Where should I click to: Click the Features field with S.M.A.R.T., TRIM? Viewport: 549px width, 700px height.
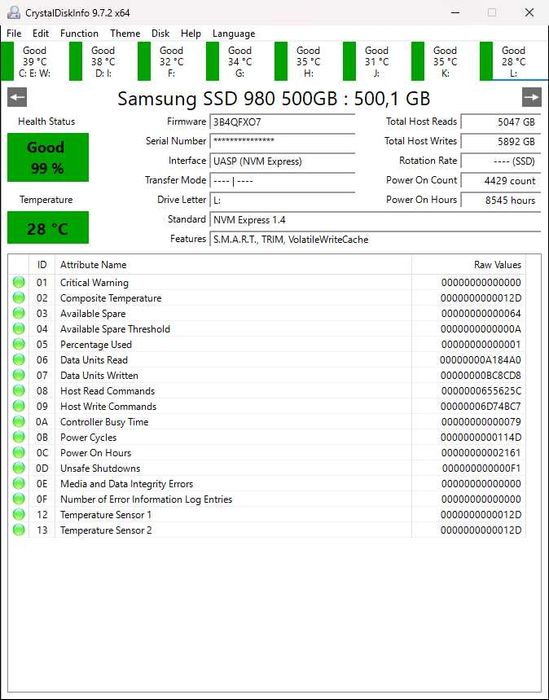click(x=375, y=239)
